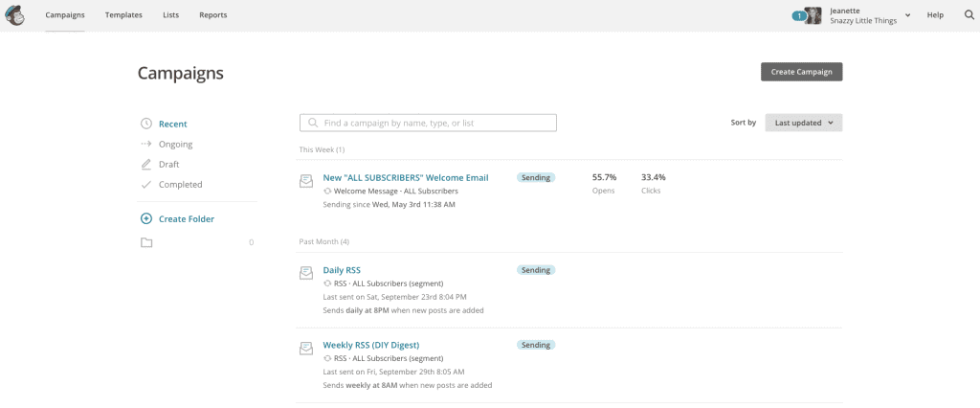Screen dimensions: 980x408
Task: Select the unnamed folder icon in the sidebar
Action: [x=146, y=243]
